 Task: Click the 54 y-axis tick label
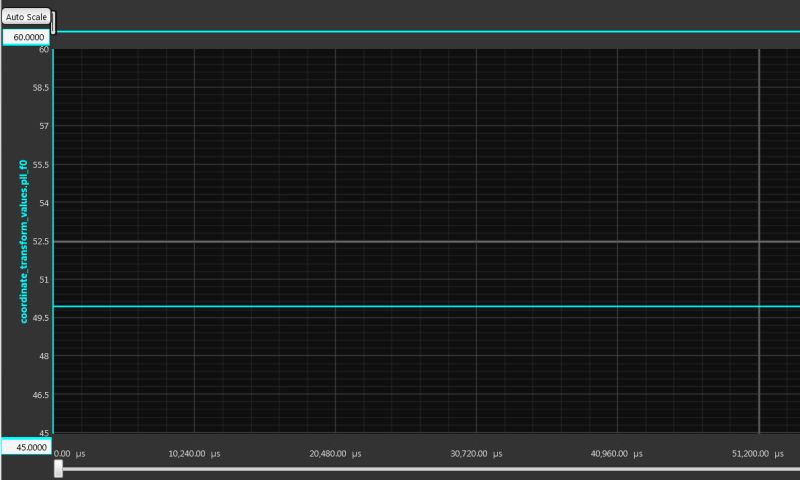[44, 203]
